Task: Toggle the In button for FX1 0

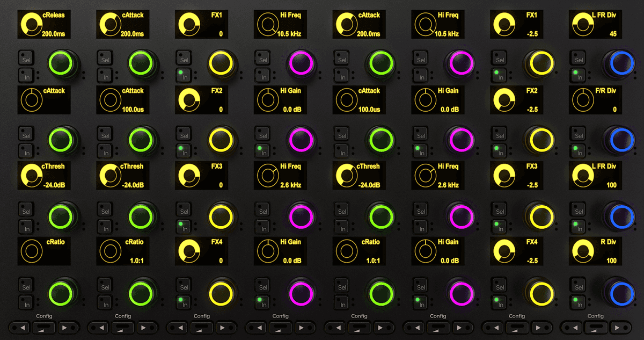Action: point(184,75)
